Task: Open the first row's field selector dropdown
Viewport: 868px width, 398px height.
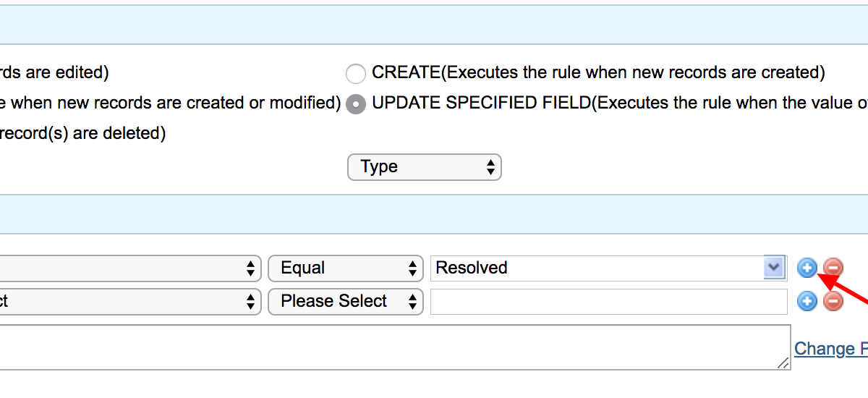Action: [130, 268]
